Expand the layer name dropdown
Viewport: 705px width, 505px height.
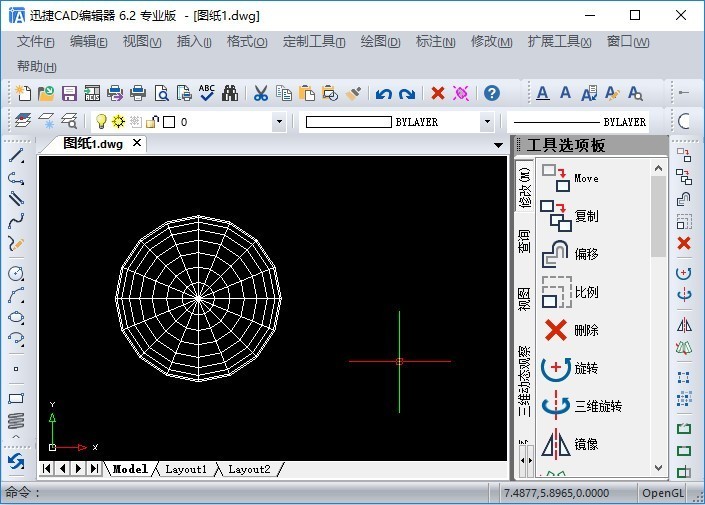pos(279,121)
